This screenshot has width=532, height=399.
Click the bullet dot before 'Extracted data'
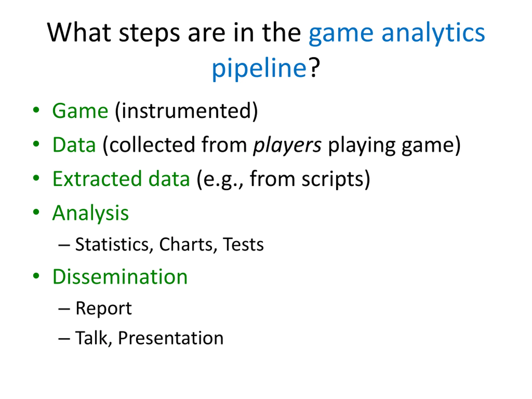pyautogui.click(x=36, y=178)
